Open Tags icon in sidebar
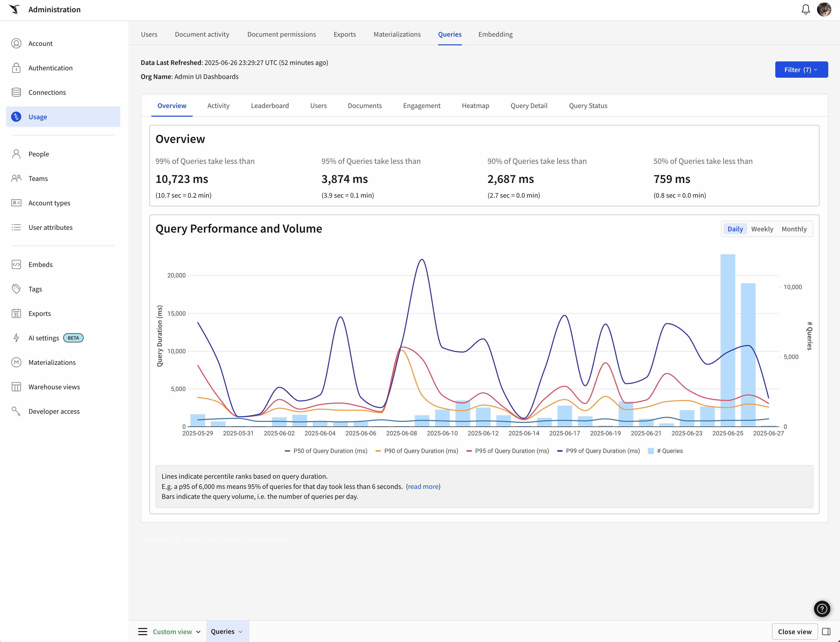The height and width of the screenshot is (642, 840). tap(16, 289)
